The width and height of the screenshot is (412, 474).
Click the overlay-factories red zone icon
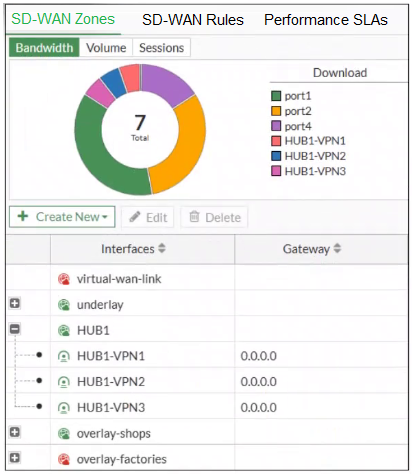(x=64, y=459)
